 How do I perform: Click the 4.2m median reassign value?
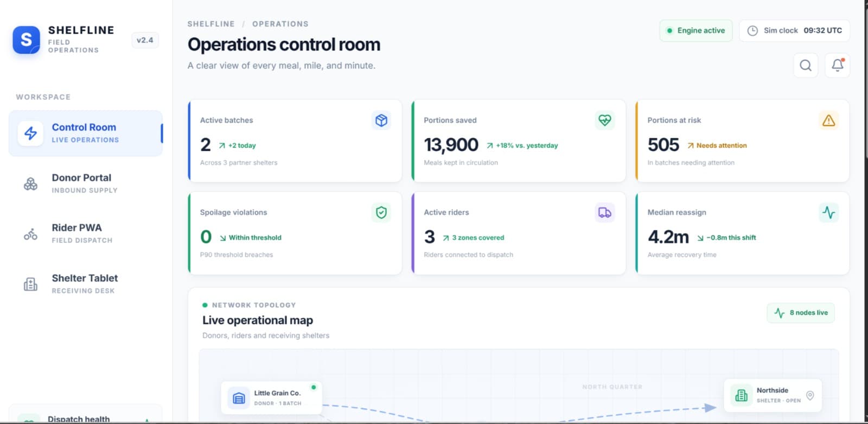pyautogui.click(x=668, y=237)
